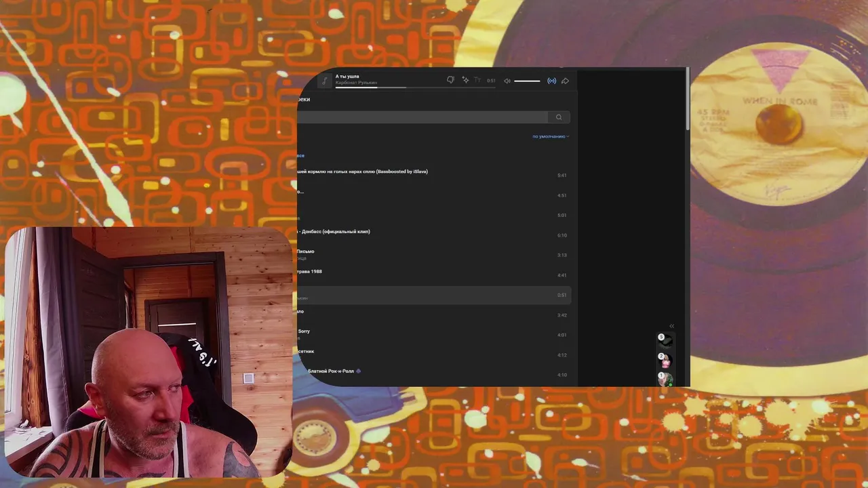Click the music note cover of current track
Viewport: 868px width, 488px height.
pos(325,81)
